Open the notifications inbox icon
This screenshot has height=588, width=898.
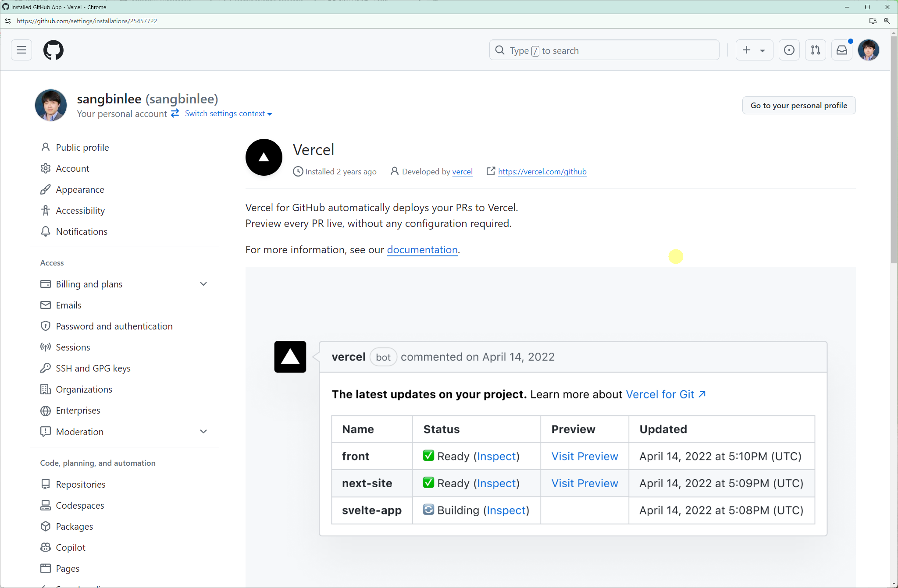[841, 50]
